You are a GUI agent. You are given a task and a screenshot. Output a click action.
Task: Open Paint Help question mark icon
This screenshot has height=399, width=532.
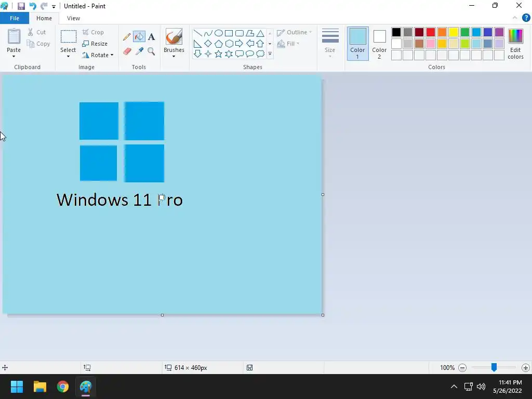(526, 18)
